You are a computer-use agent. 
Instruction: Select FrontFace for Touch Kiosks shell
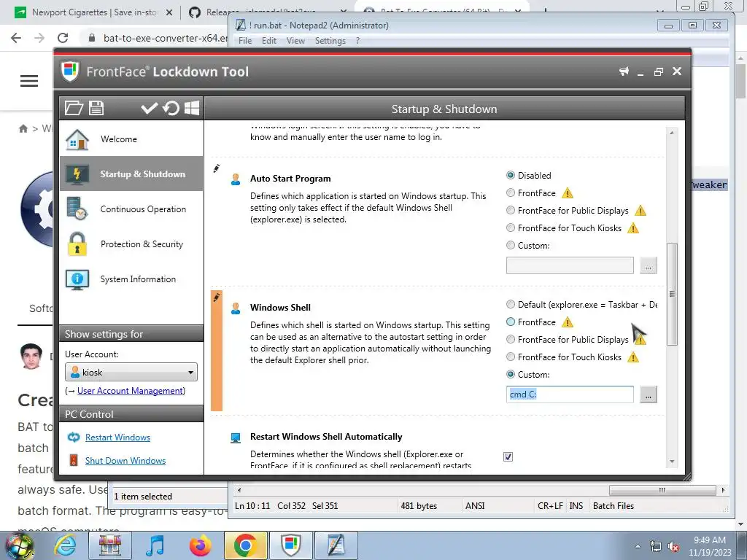tap(510, 357)
